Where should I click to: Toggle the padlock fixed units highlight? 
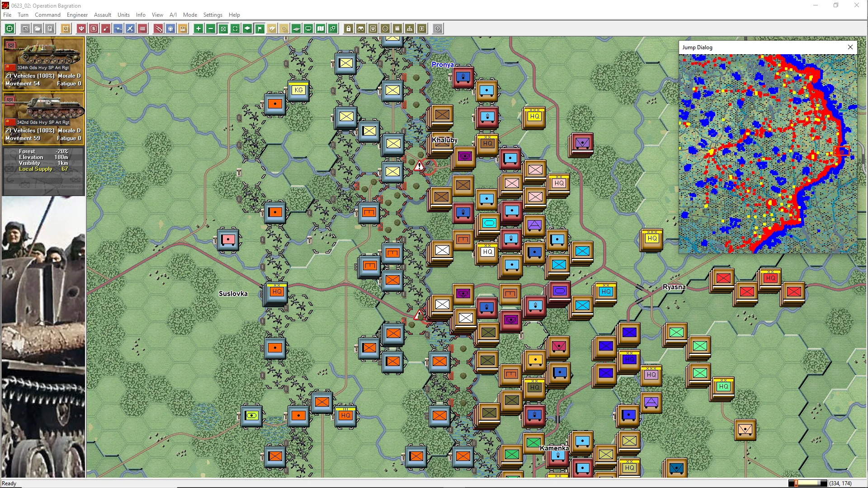[x=349, y=28]
